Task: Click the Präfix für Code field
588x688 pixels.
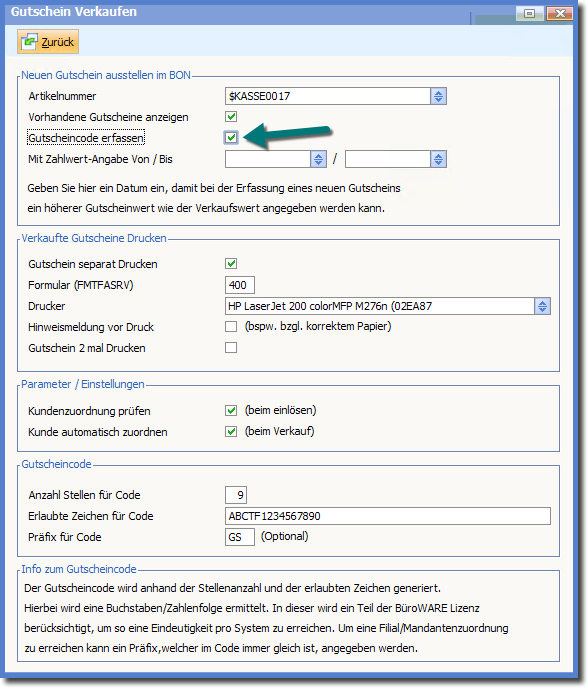Action: 240,537
